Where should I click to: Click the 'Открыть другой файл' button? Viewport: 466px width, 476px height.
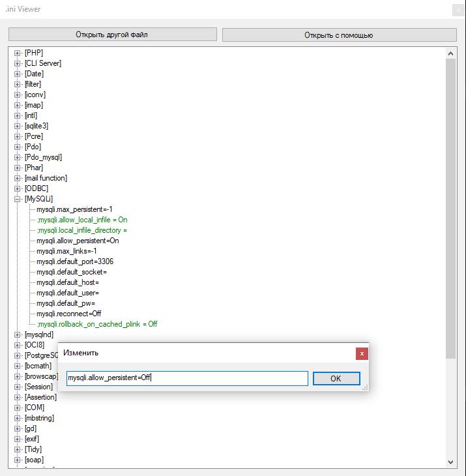point(113,35)
